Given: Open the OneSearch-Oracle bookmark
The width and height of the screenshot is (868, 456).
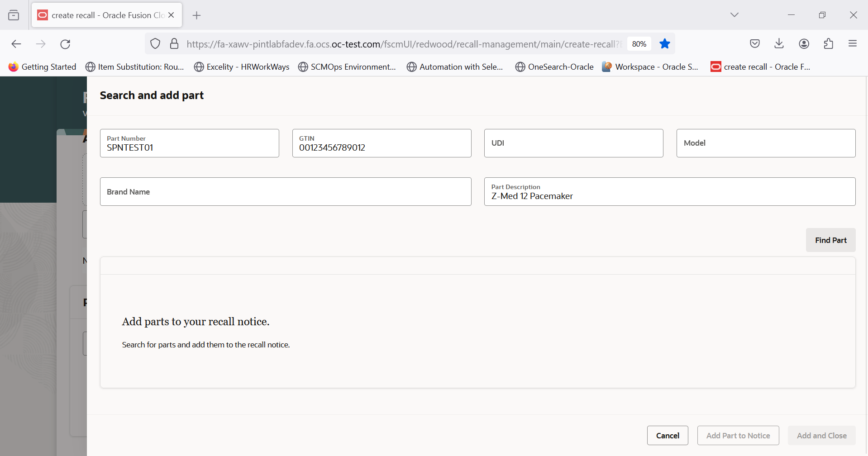Looking at the screenshot, I should [x=554, y=67].
